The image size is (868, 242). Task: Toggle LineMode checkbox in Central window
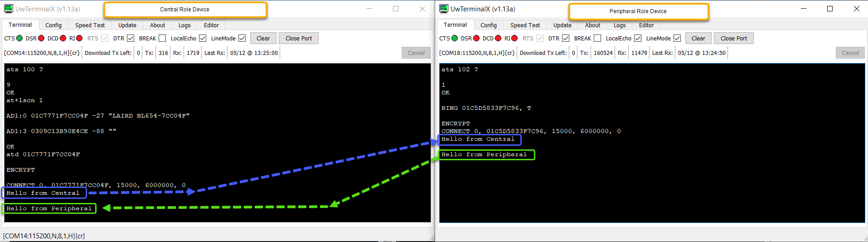(242, 38)
